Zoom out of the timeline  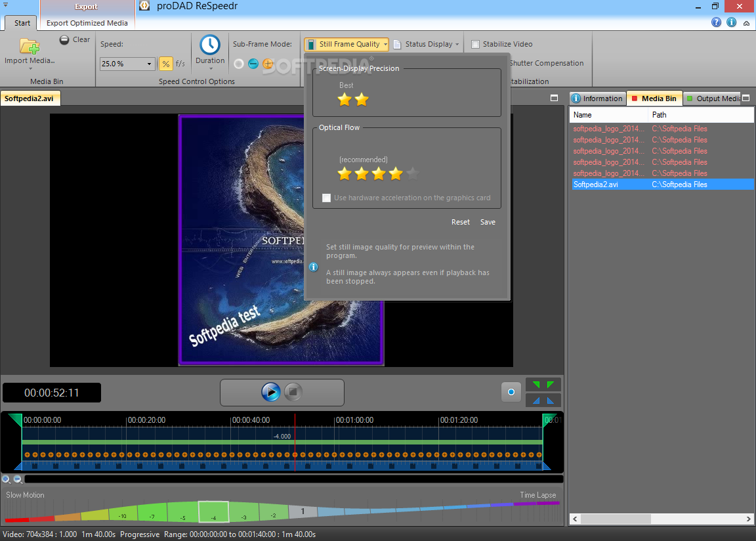point(18,479)
